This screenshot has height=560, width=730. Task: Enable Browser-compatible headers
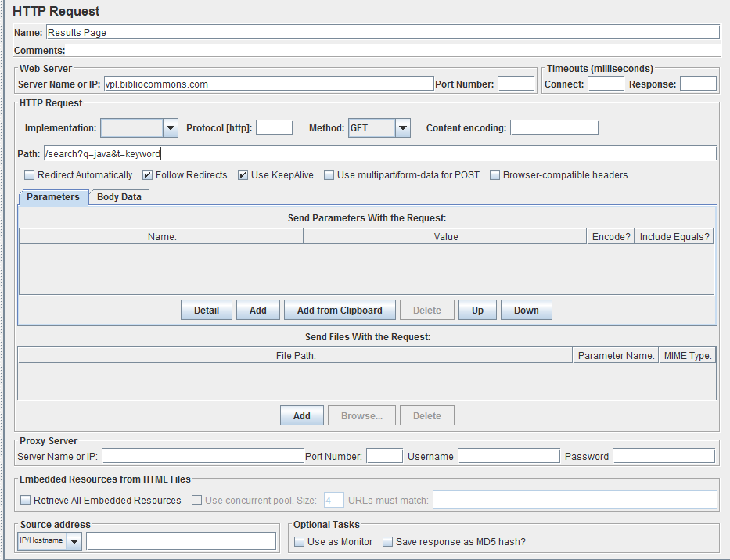(x=494, y=174)
